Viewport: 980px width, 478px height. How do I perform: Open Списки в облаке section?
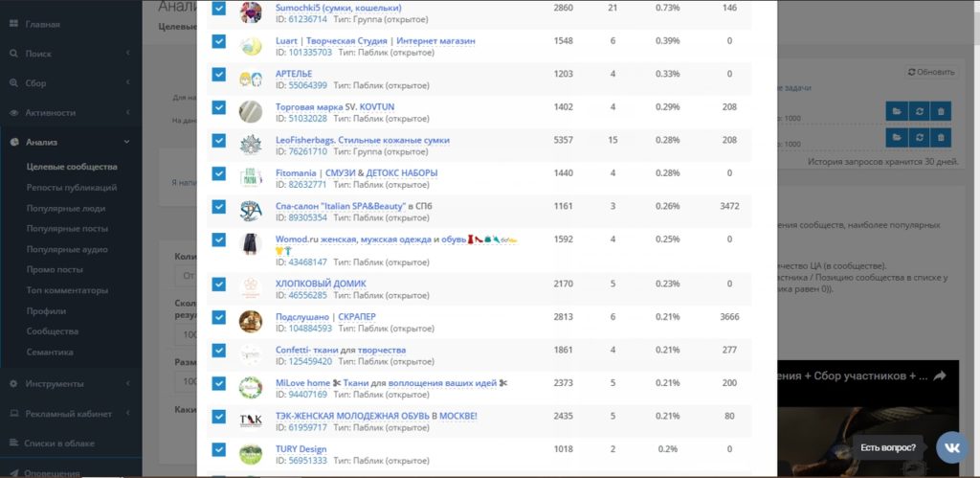coord(58,443)
